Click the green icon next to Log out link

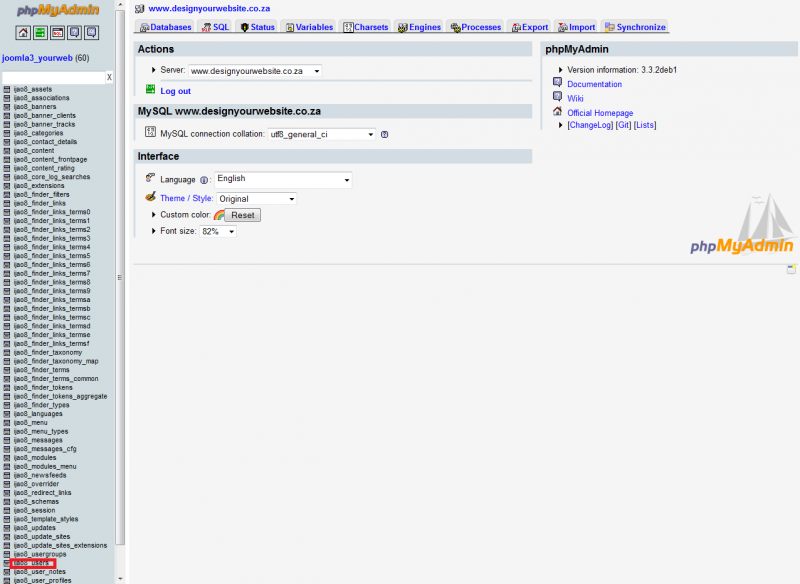pyautogui.click(x=151, y=89)
